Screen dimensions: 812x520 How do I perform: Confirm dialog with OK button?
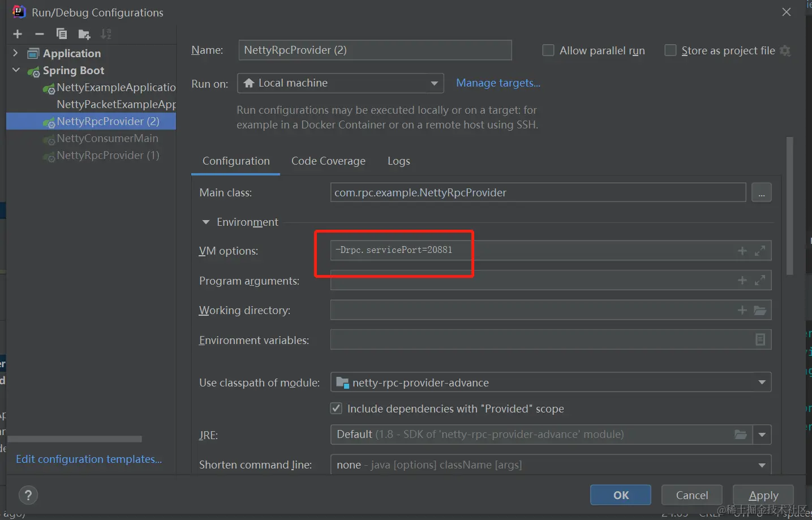pos(621,495)
